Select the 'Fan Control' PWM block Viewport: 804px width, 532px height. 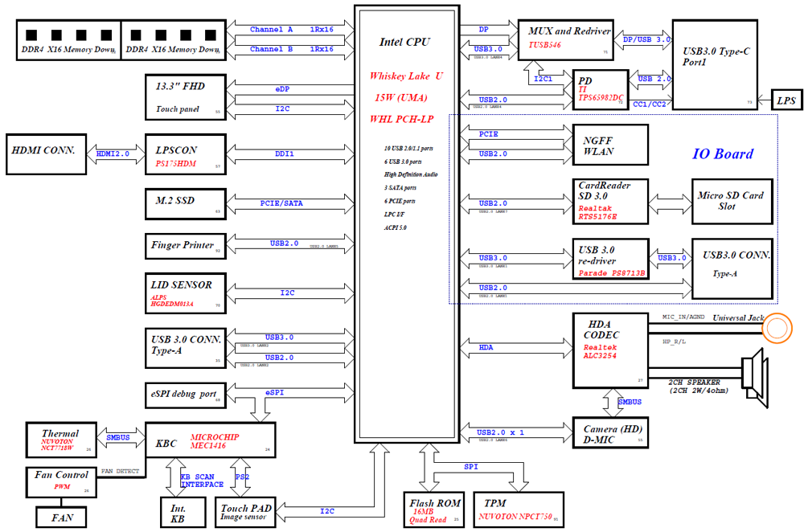pos(61,481)
